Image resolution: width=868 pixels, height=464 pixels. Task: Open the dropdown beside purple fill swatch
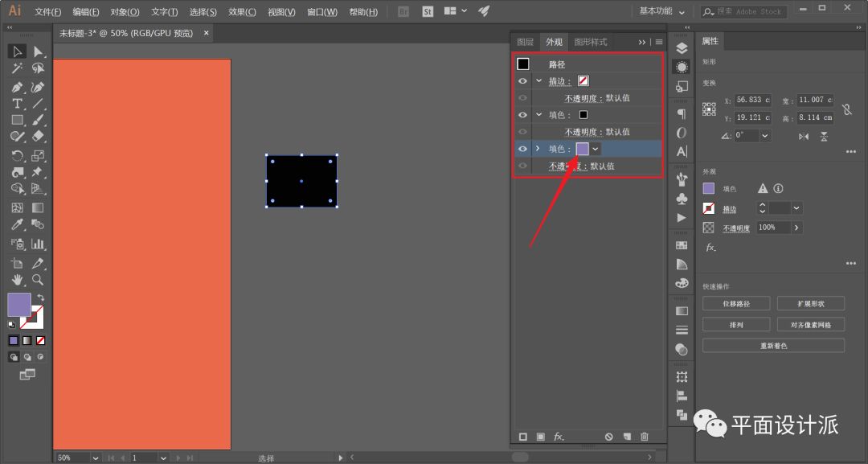pos(596,149)
